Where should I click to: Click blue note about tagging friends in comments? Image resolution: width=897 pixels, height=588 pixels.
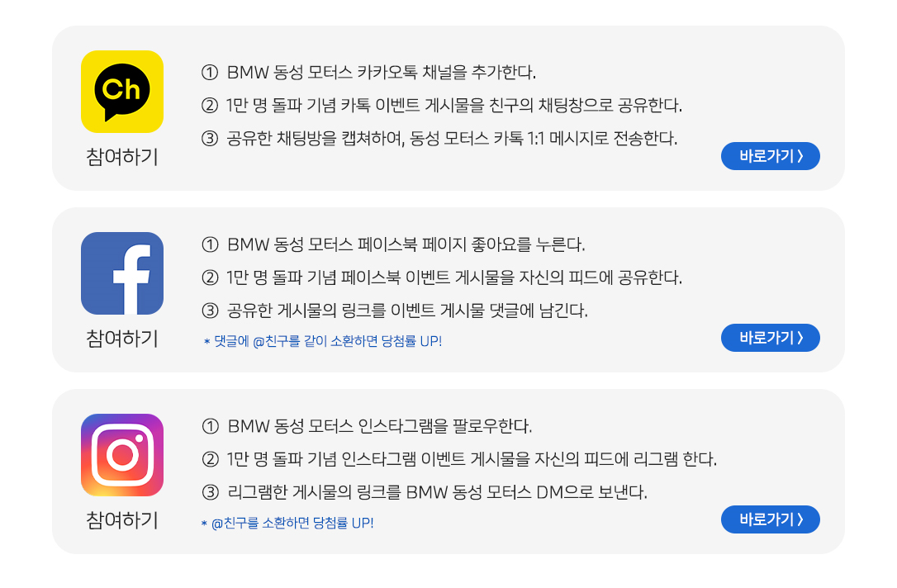323,341
